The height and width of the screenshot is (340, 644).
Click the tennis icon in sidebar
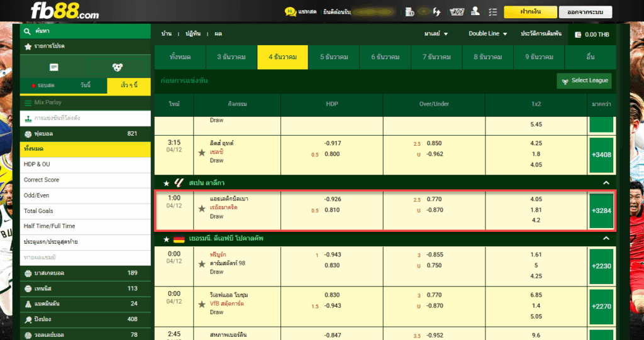coord(28,289)
